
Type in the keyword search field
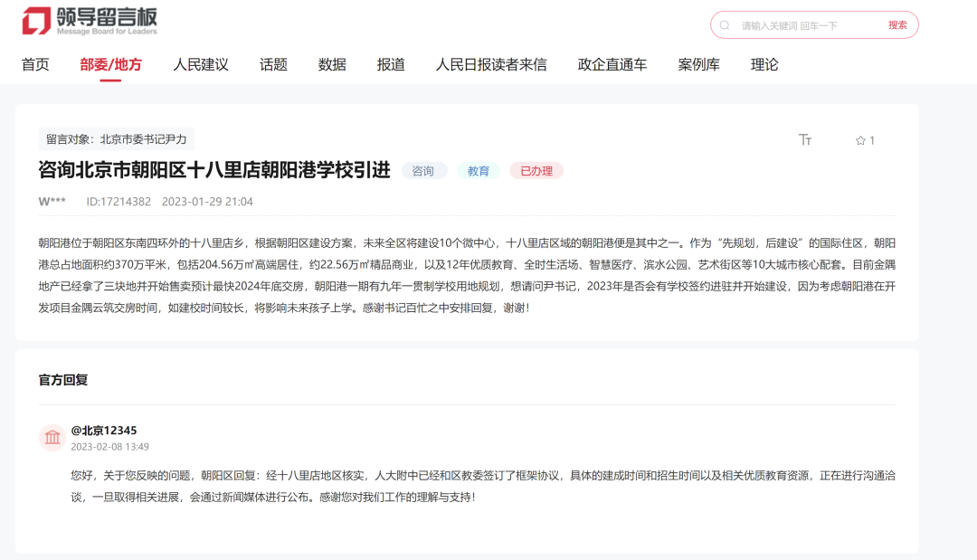click(805, 25)
